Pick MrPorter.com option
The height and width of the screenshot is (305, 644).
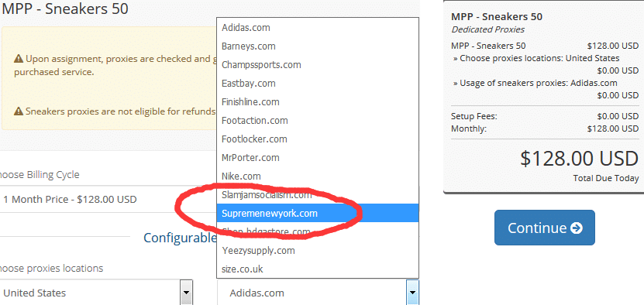click(318, 158)
